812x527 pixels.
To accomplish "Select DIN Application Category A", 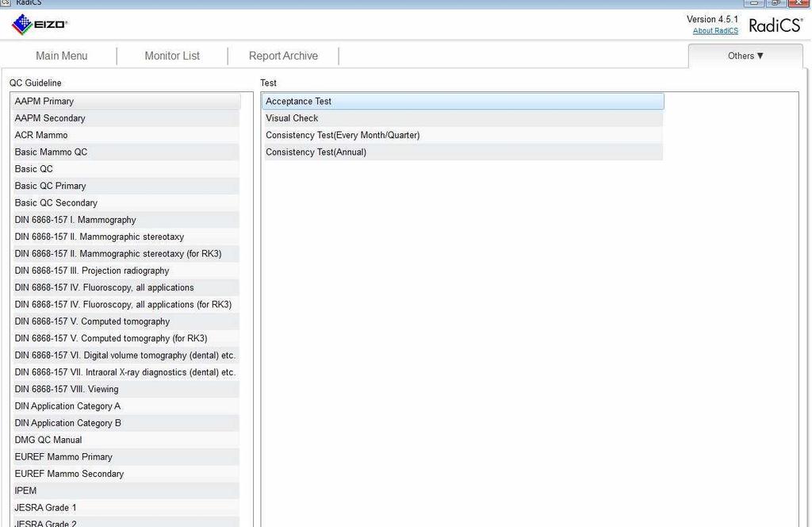I will (x=126, y=406).
